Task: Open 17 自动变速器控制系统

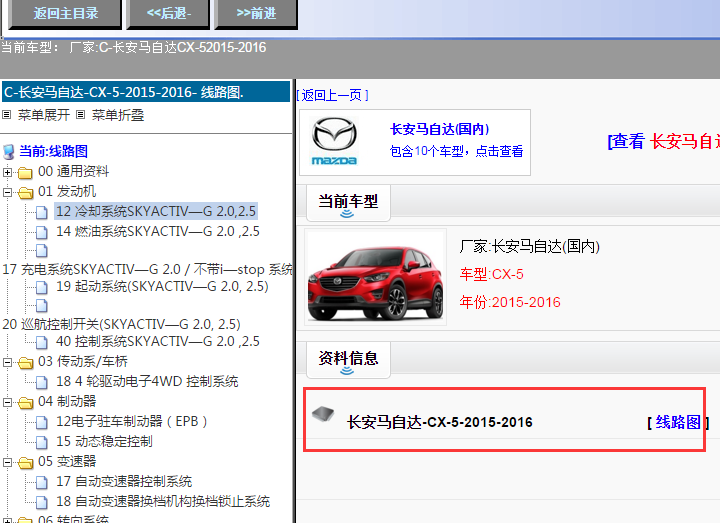Action: click(124, 481)
